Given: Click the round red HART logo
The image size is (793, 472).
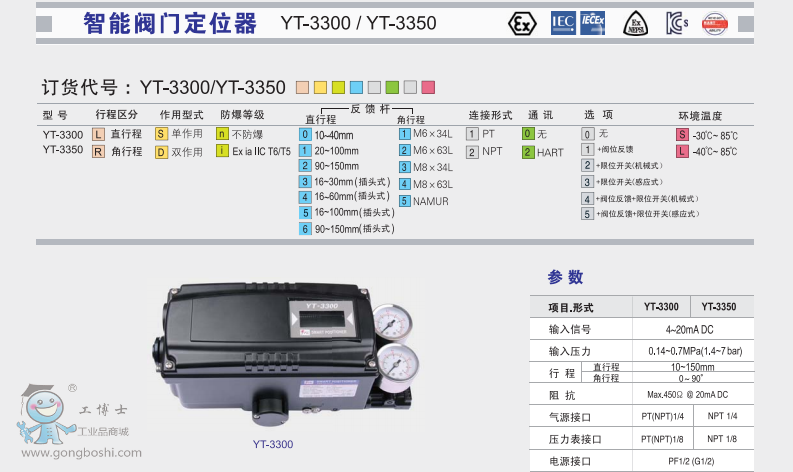Looking at the screenshot, I should pyautogui.click(x=715, y=24).
